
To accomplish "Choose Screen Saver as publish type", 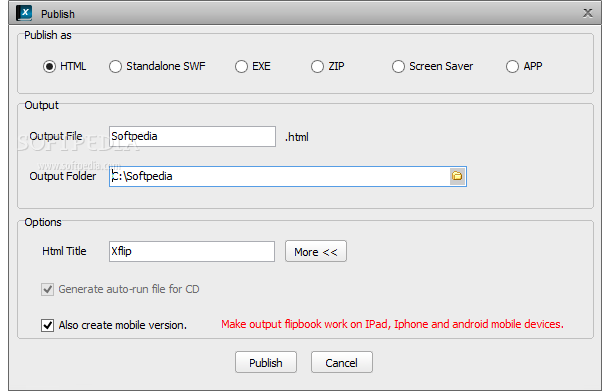I will coord(398,66).
